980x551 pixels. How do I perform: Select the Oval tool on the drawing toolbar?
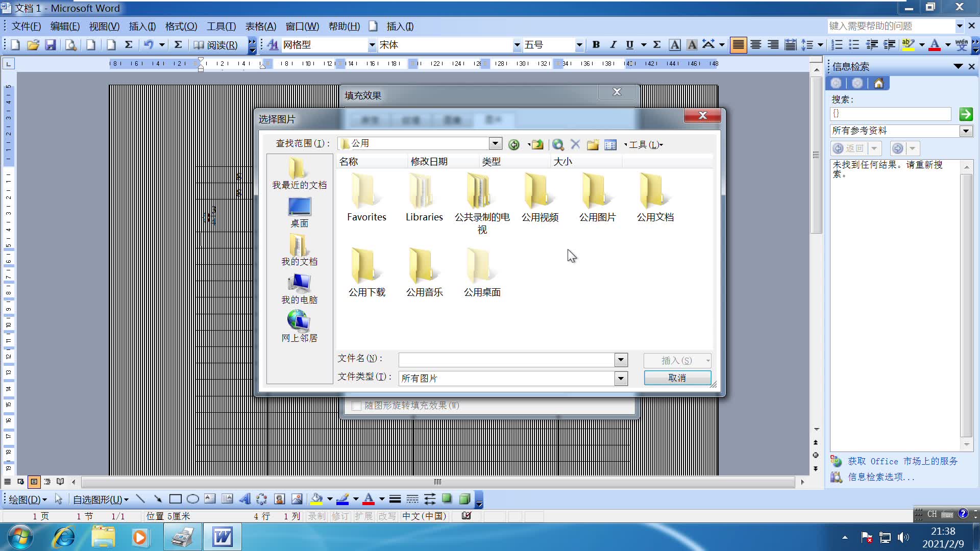click(193, 499)
